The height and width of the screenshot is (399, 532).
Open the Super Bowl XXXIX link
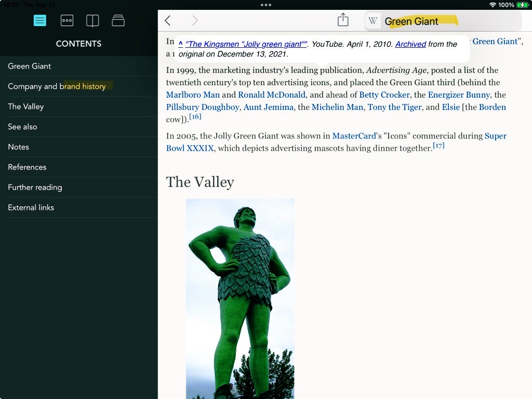[190, 148]
